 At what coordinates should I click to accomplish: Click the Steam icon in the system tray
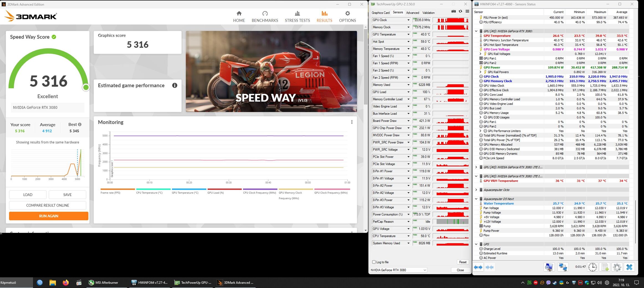(x=555, y=283)
